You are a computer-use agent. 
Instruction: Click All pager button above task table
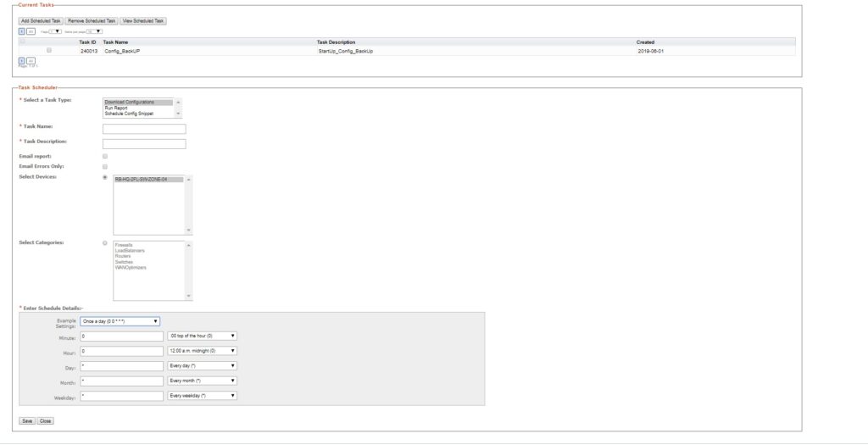click(31, 31)
